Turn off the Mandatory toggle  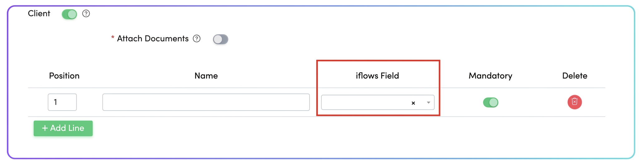pos(490,102)
